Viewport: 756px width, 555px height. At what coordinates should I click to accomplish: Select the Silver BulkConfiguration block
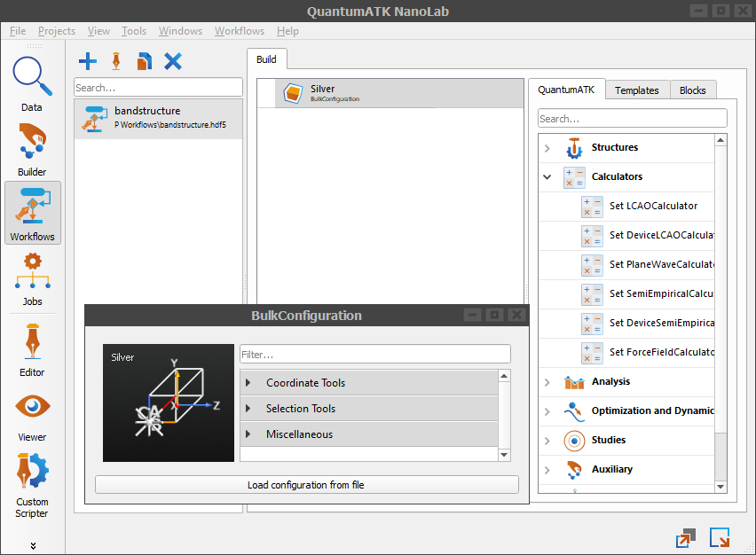tap(399, 93)
